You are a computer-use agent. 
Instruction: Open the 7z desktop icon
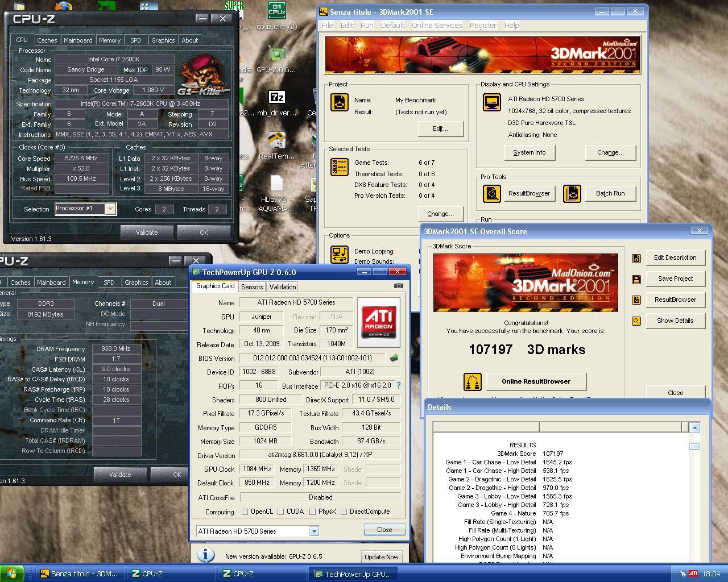point(276,102)
